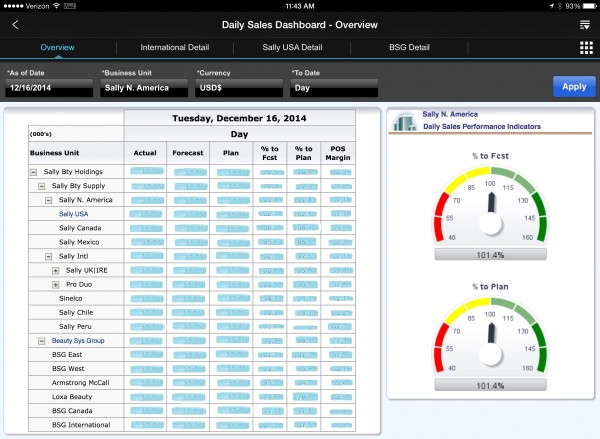Open the grid apps icon
The image size is (600, 439).
coord(586,47)
